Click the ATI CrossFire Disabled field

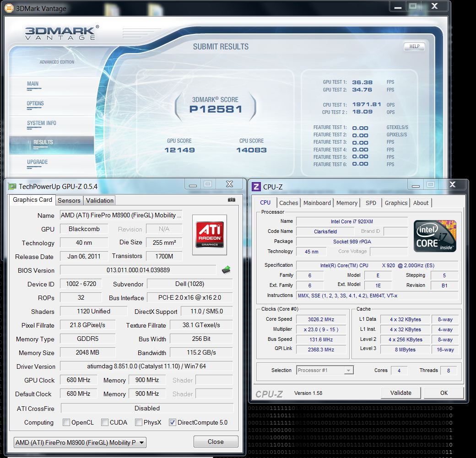[147, 408]
